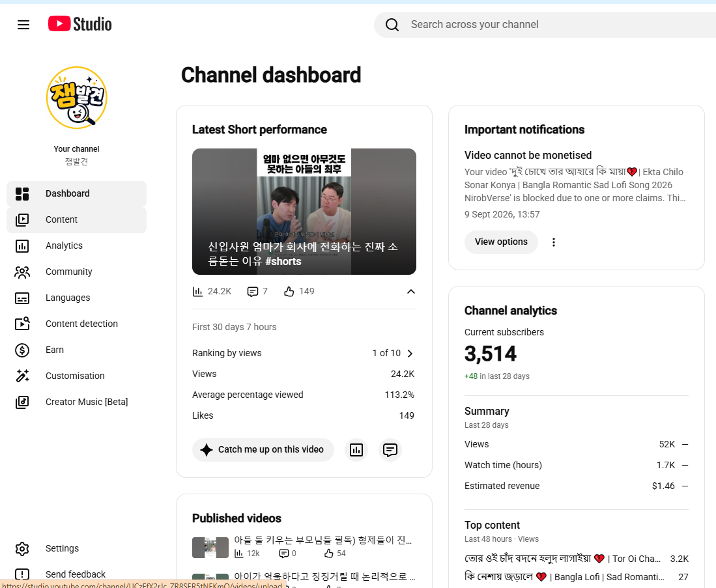This screenshot has height=588, width=716.
Task: Open the latest Short video thumbnail
Action: click(x=304, y=212)
